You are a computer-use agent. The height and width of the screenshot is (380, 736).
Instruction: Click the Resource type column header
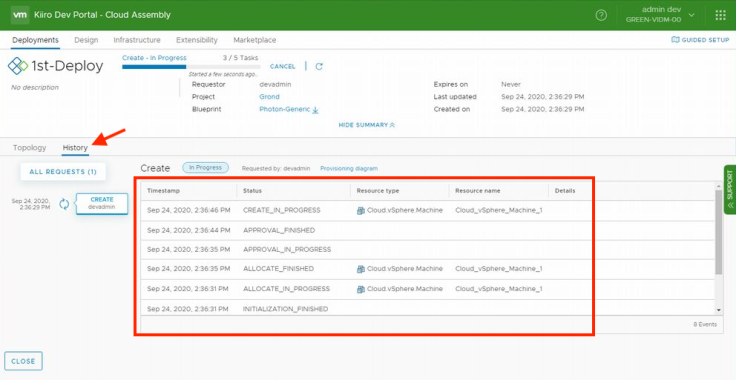pyautogui.click(x=378, y=191)
